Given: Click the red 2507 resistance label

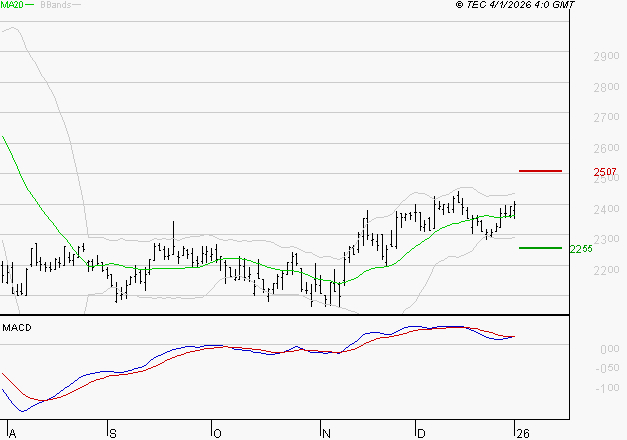Looking at the screenshot, I should click(x=605, y=172).
